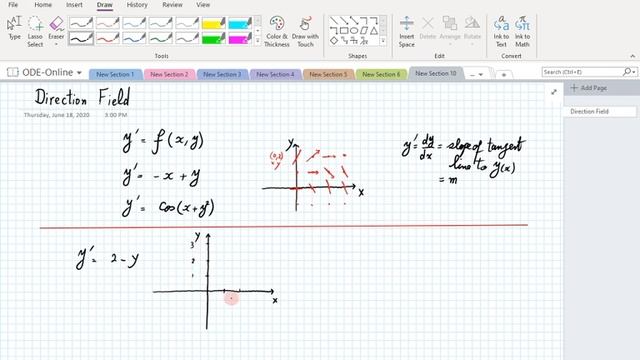Select the cyan highlighter

[x=240, y=23]
